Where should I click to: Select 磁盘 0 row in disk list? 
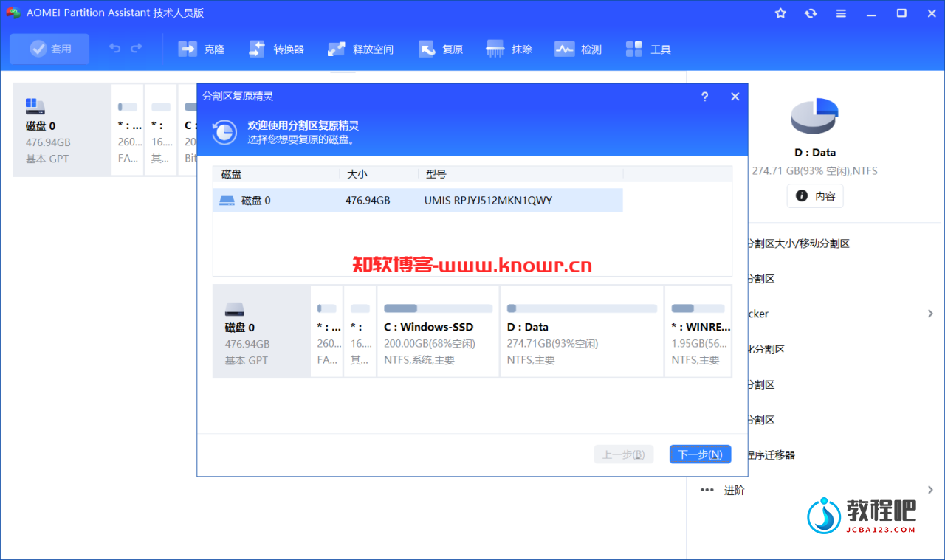(418, 201)
